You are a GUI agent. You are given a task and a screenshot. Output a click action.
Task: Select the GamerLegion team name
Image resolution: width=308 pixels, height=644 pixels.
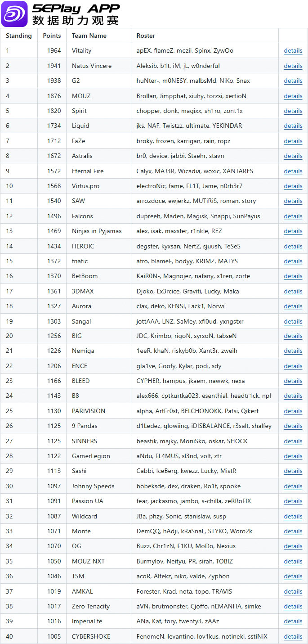click(x=91, y=456)
